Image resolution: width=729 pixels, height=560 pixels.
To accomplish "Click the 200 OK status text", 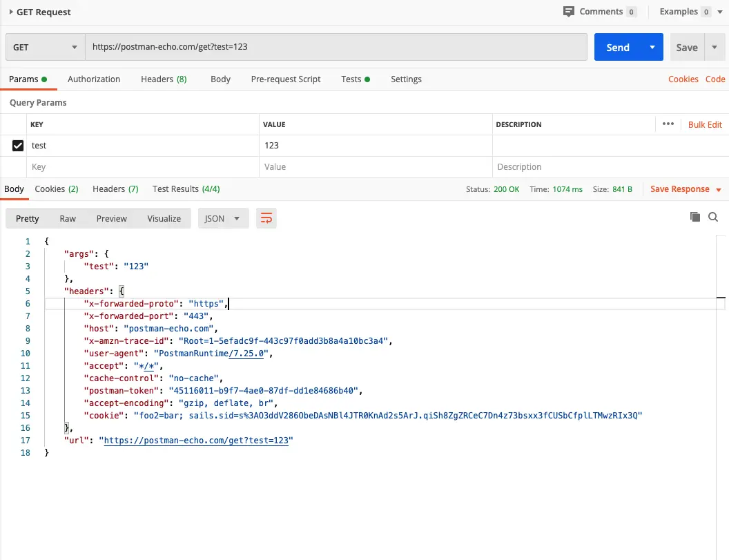I will (x=506, y=189).
